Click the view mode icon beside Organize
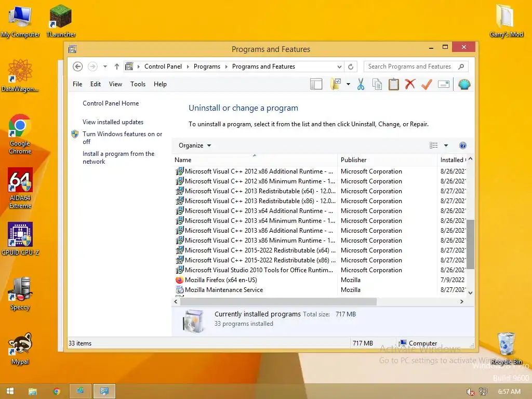532x399 pixels. tap(434, 145)
